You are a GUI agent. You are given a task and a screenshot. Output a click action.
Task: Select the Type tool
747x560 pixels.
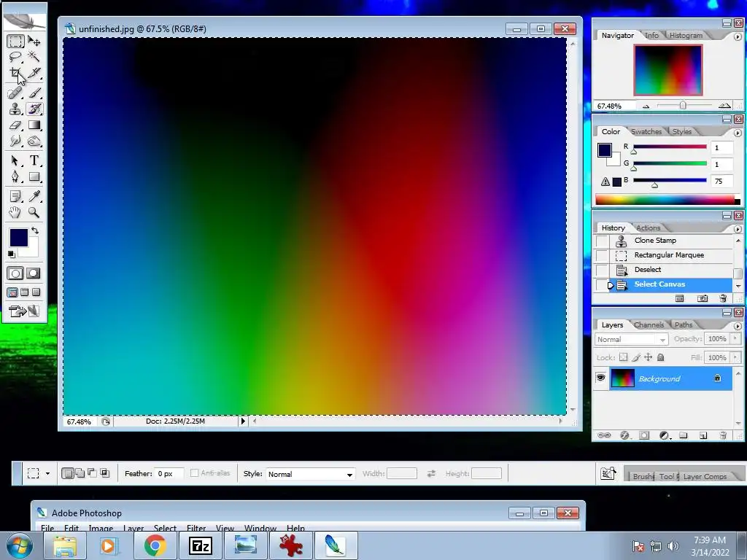pos(34,160)
